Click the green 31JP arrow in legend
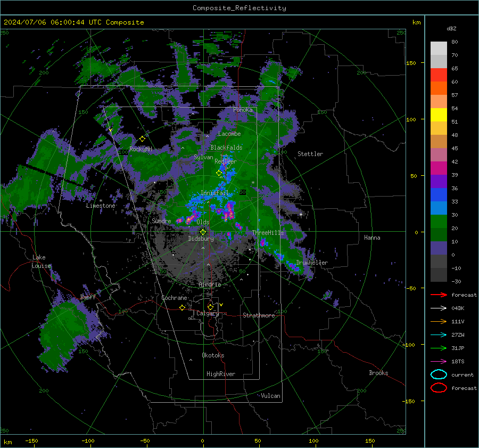Screen dimensions: 479x448 (439, 348)
